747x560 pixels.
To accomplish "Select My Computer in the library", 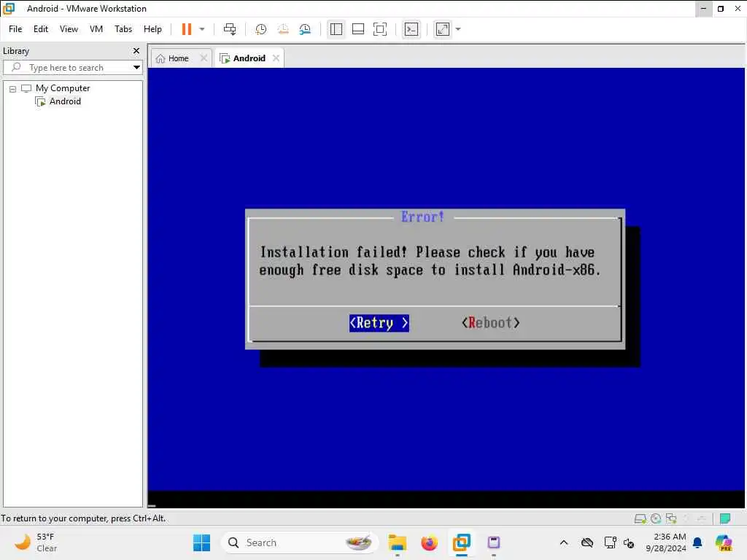I will (x=63, y=88).
